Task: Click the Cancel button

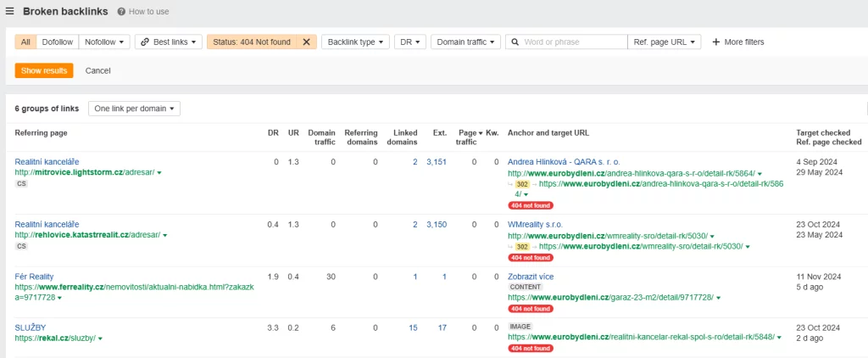Action: pyautogui.click(x=97, y=70)
